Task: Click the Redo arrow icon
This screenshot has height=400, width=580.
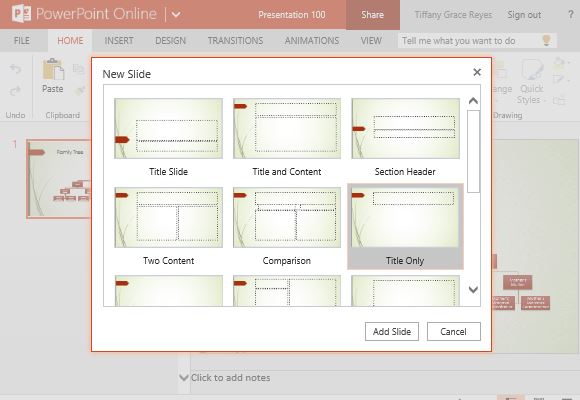Action: click(x=15, y=91)
